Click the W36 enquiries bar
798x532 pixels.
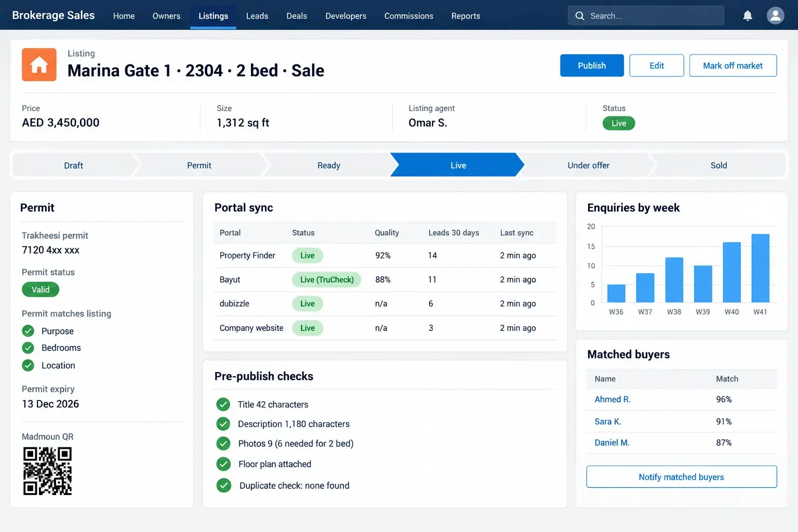tap(616, 294)
